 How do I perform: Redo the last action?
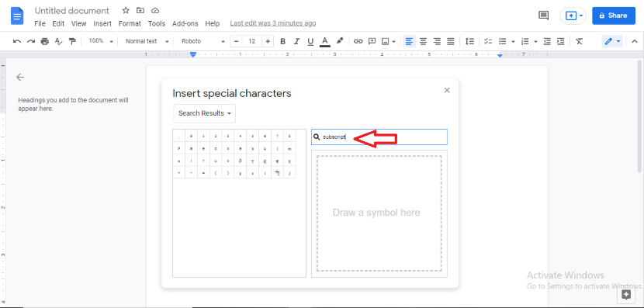click(x=31, y=41)
